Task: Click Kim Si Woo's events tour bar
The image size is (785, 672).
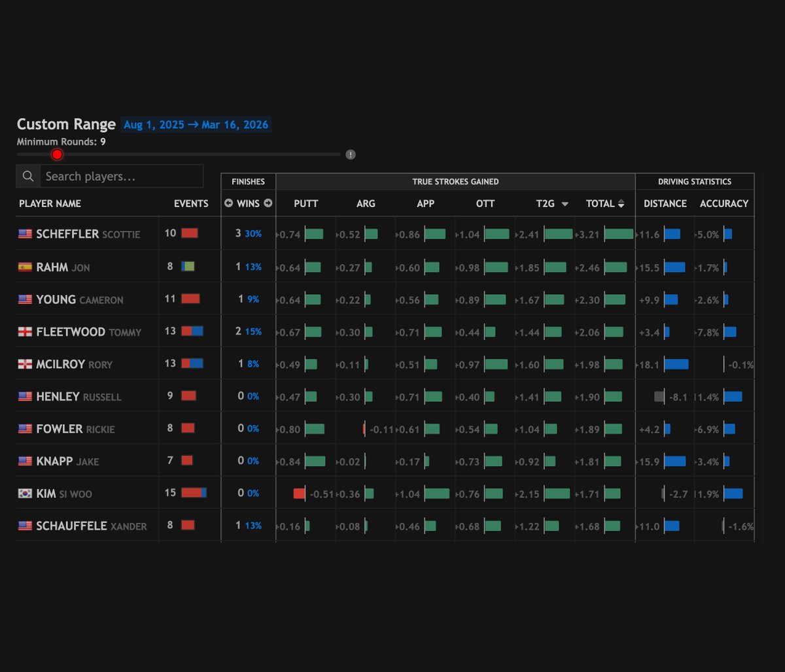Action: click(194, 493)
